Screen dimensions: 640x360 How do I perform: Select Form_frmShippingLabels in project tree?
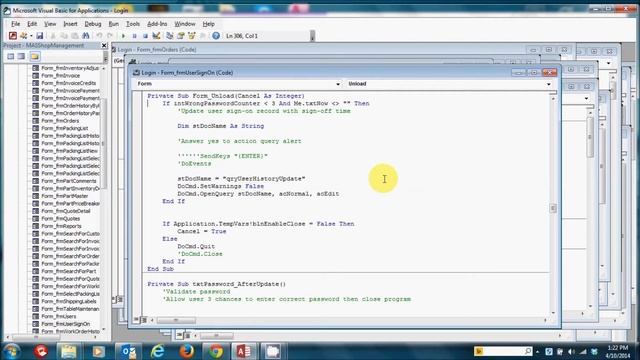69,301
